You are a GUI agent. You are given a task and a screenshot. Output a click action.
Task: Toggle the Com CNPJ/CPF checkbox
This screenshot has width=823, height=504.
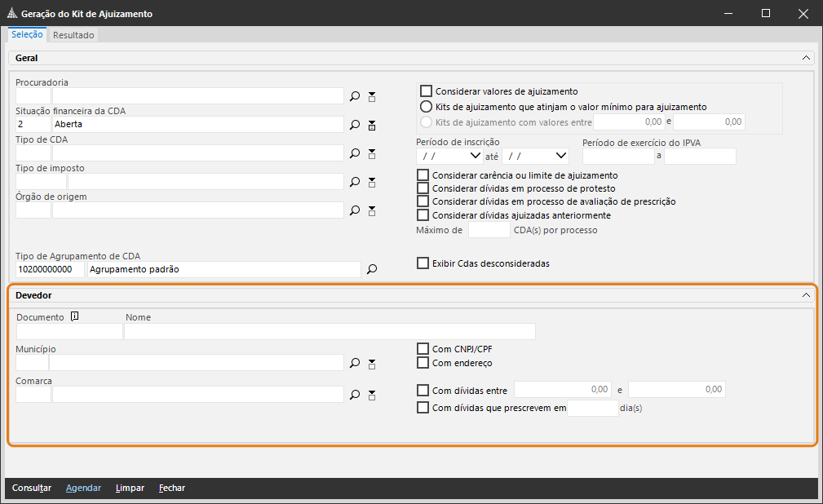click(423, 349)
